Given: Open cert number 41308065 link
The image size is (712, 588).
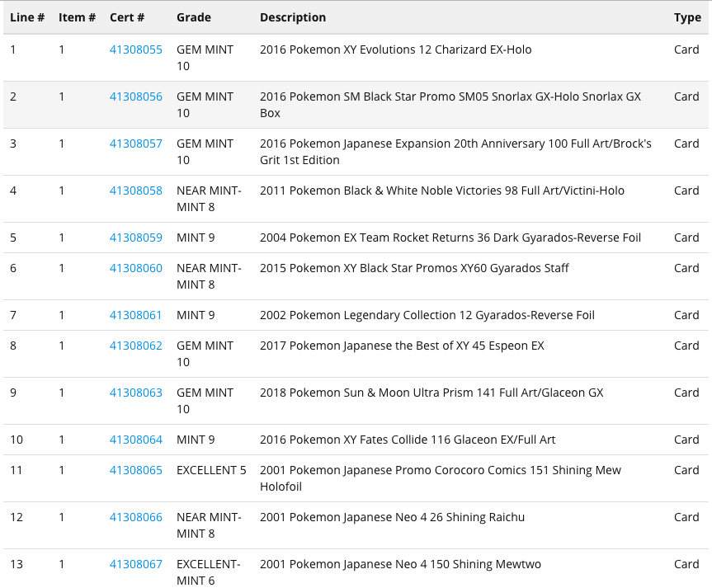Looking at the screenshot, I should tap(136, 470).
